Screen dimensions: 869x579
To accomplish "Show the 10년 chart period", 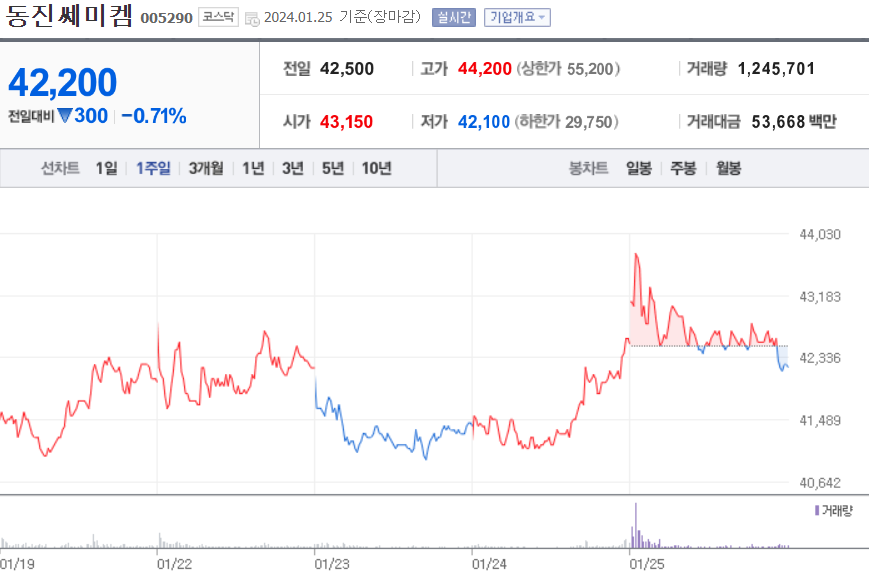I will (377, 168).
